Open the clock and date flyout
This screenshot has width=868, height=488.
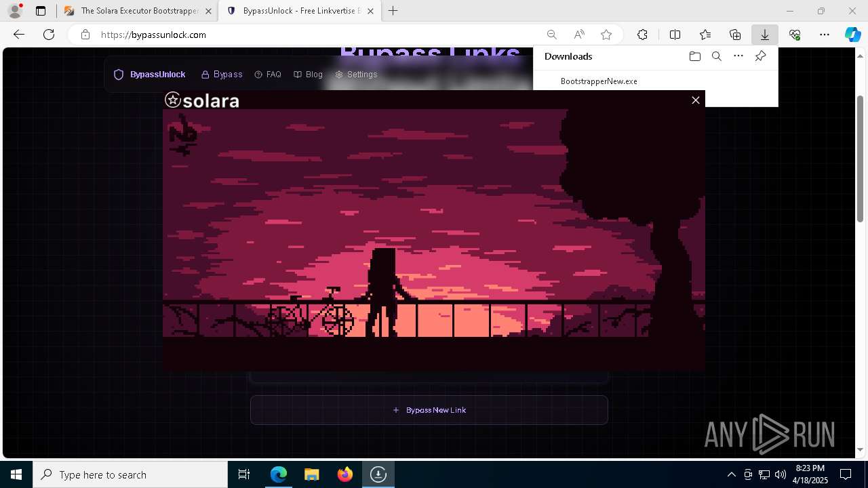tap(810, 474)
